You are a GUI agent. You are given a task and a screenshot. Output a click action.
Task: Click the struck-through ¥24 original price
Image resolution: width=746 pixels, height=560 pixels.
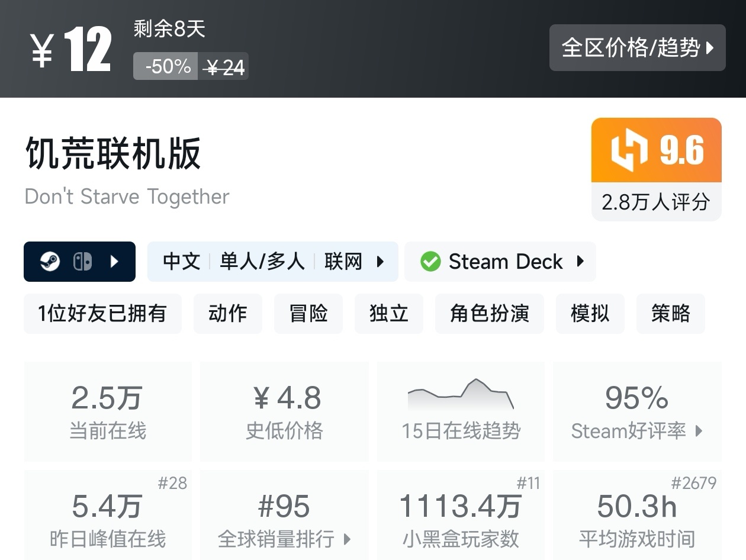[x=224, y=67]
